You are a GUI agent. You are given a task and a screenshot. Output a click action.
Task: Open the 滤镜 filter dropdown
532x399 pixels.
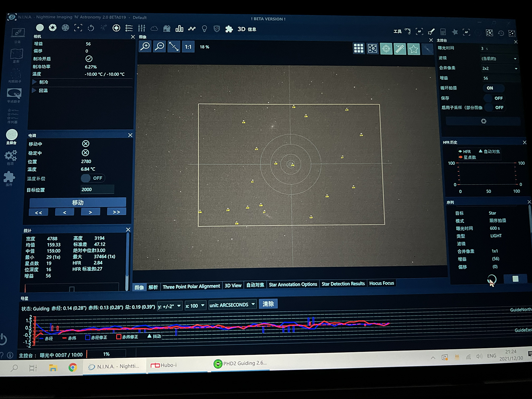pyautogui.click(x=499, y=59)
